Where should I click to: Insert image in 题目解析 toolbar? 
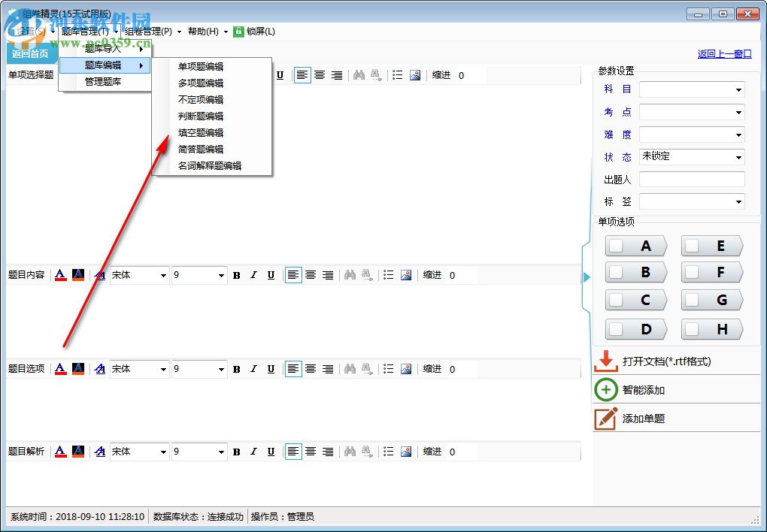point(406,452)
